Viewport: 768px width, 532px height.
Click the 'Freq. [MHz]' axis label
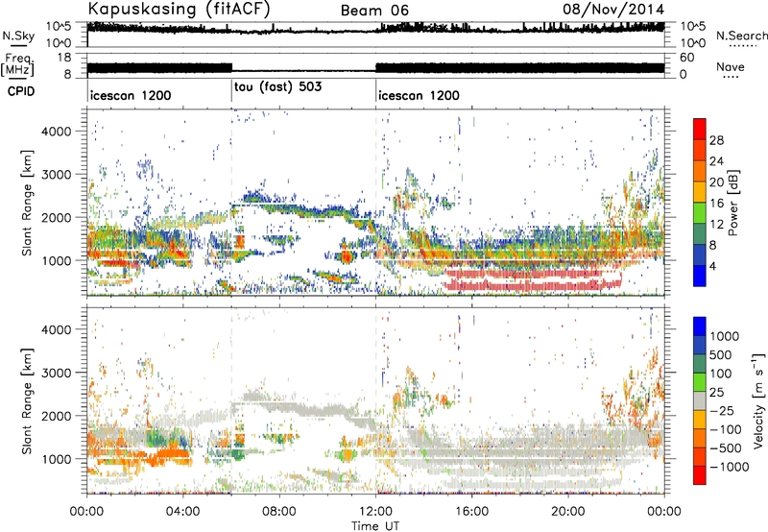tap(18, 64)
